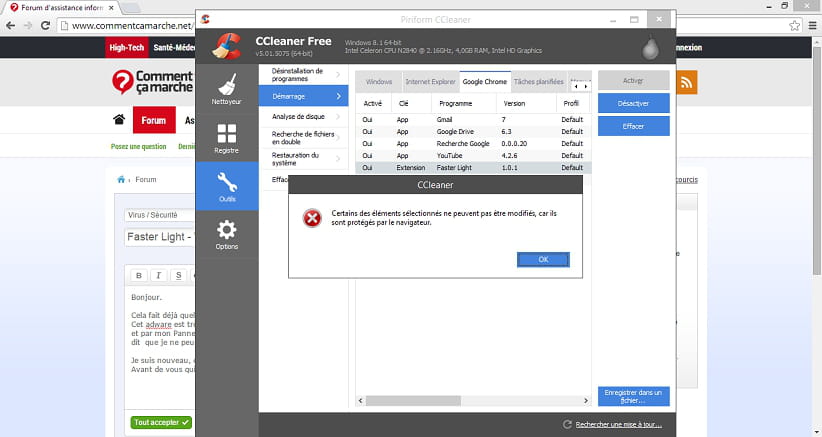This screenshot has height=437, width=822.
Task: Switch to the Google Chrome tab
Action: (x=485, y=82)
